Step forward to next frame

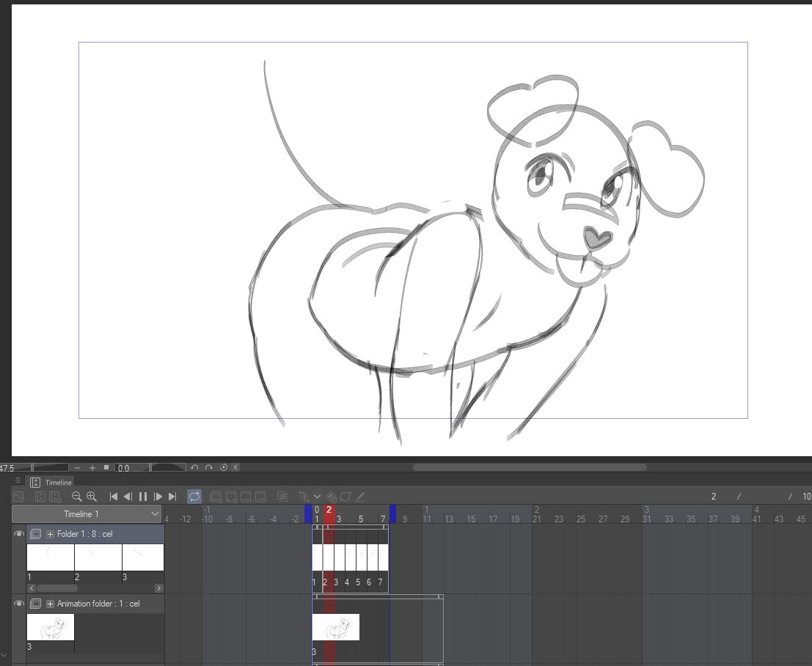point(158,496)
